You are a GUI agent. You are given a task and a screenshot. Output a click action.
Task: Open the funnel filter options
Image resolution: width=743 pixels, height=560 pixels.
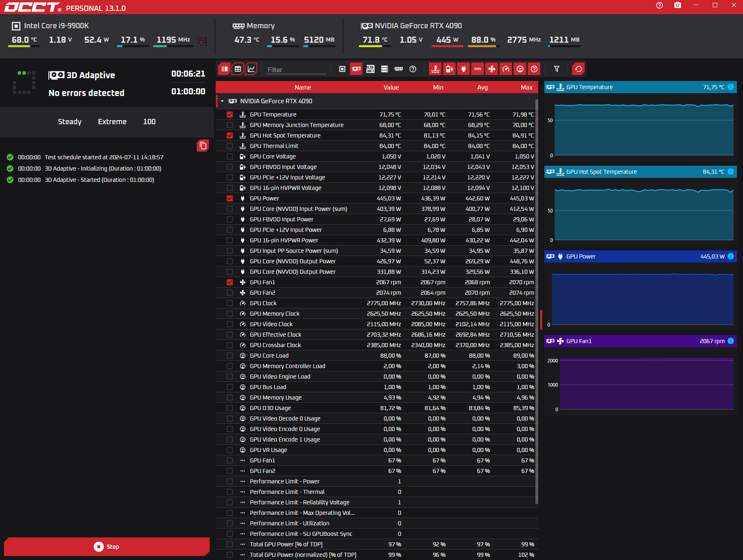point(557,69)
